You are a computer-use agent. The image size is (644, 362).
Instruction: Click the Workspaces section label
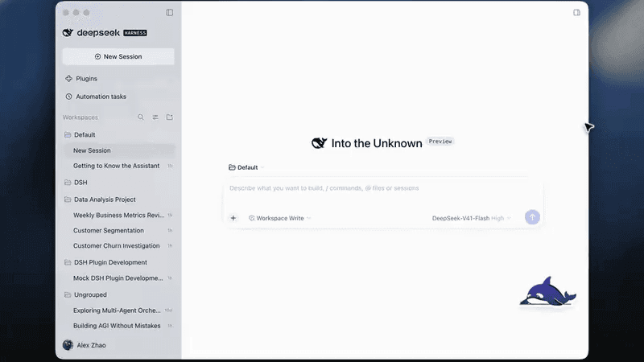click(80, 117)
